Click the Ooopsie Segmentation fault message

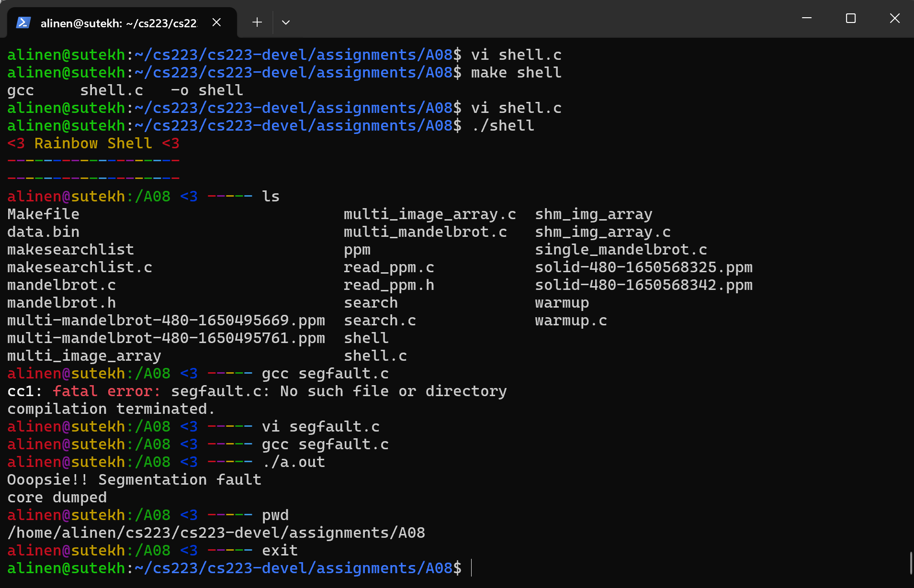pyautogui.click(x=135, y=480)
